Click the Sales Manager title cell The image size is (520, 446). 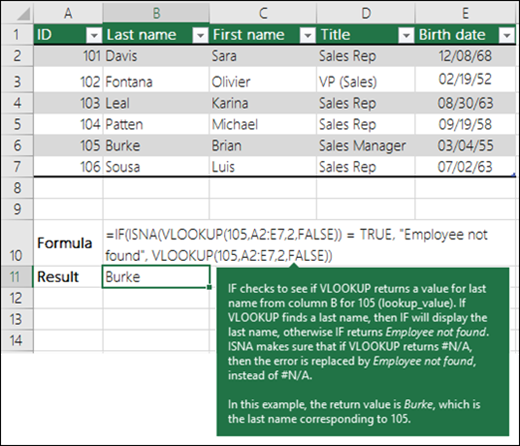point(366,145)
